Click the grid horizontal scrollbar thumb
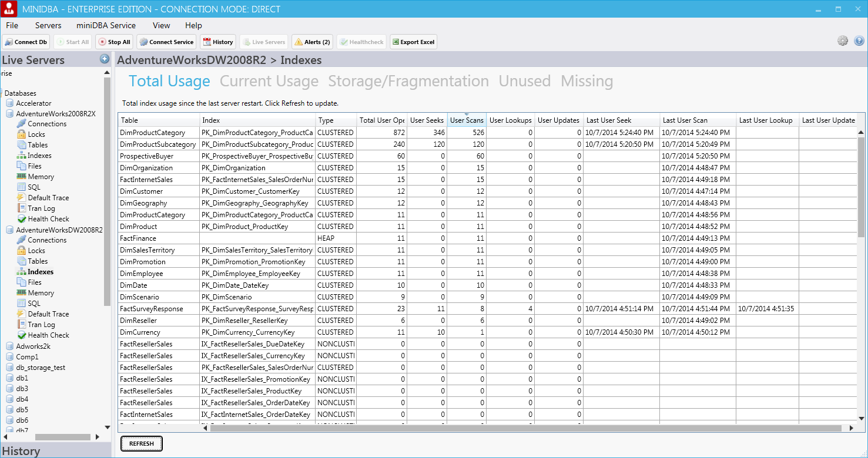Viewport: 868px width, 458px height. (526, 428)
